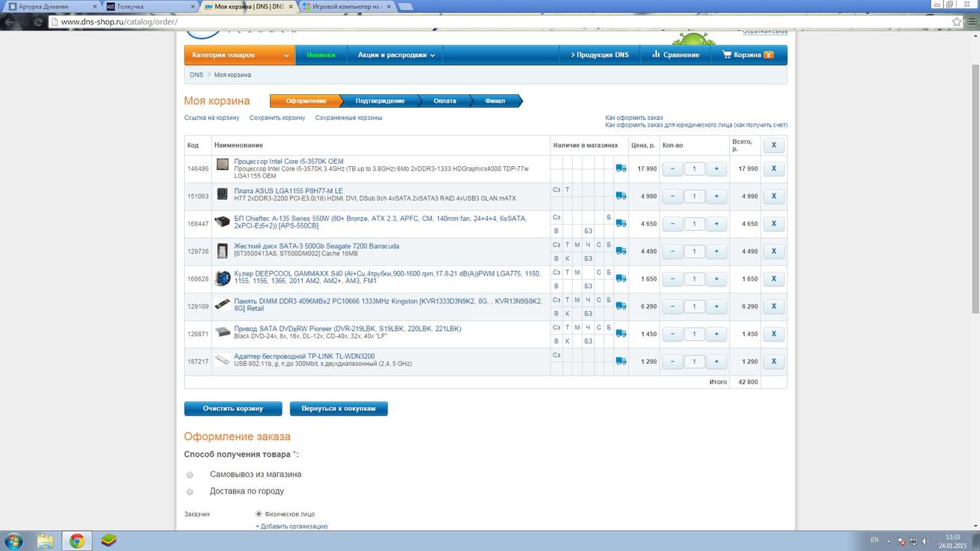Viewport: 980px width, 551px height.
Task: Open Kingston memory product thumbnail
Action: 223,304
